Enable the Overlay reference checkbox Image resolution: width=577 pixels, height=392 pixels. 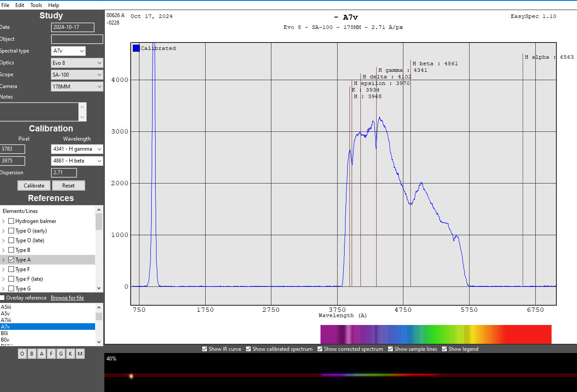pos(2,298)
